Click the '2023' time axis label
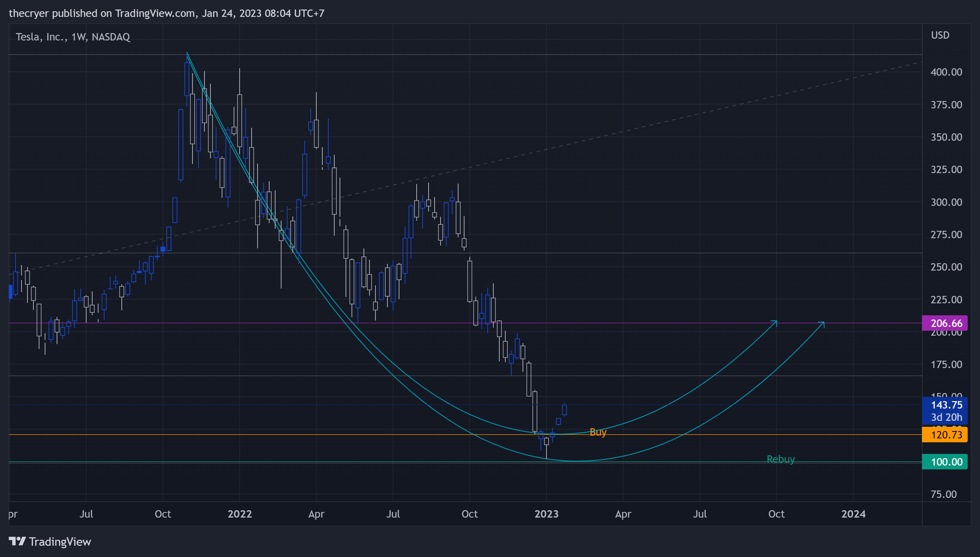 coord(546,514)
